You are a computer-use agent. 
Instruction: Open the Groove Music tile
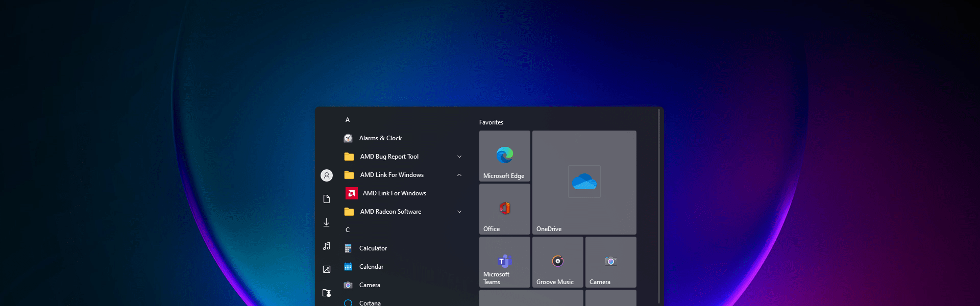click(558, 262)
